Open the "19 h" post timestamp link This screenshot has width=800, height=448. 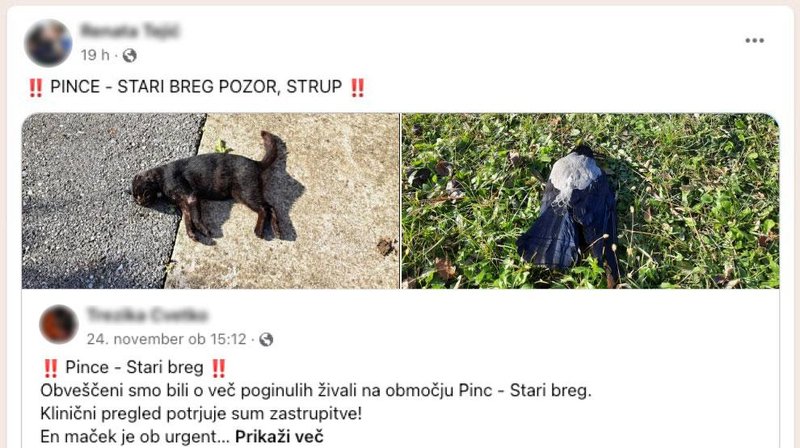pos(95,55)
